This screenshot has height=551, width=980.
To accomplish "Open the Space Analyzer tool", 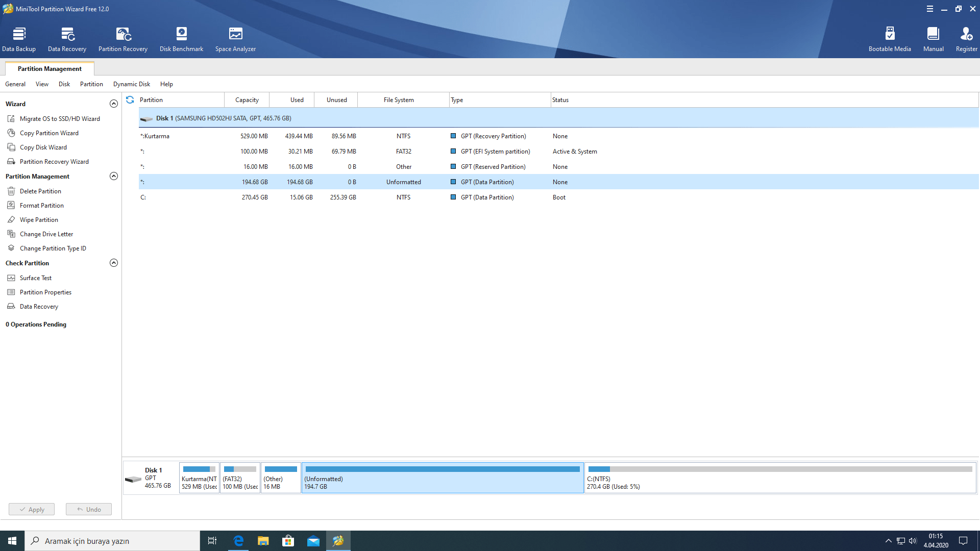I will [235, 39].
